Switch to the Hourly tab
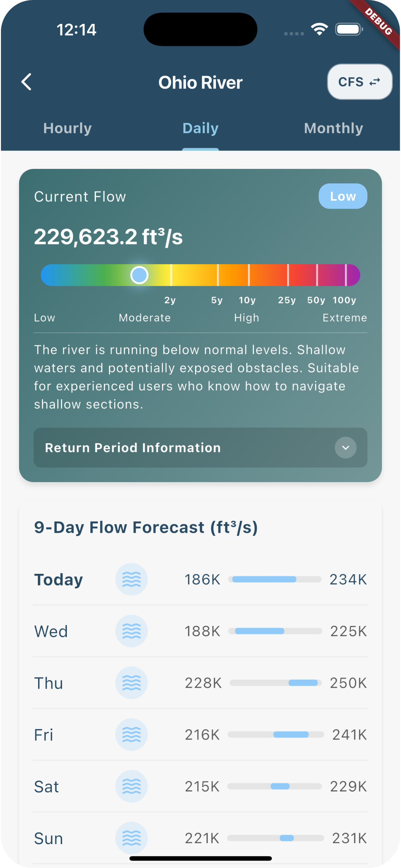401x868 pixels. pos(67,129)
